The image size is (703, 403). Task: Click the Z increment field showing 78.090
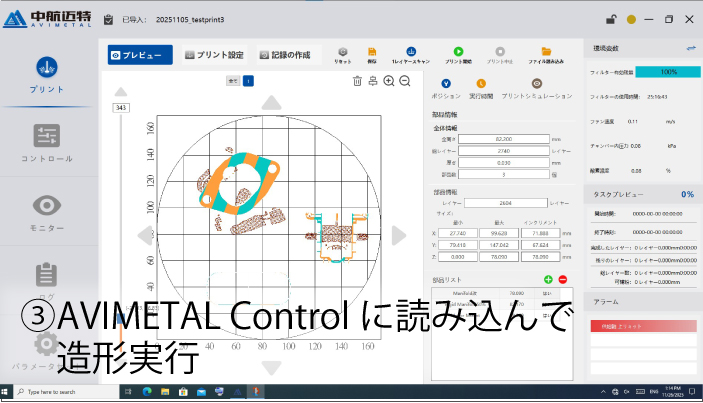click(540, 257)
